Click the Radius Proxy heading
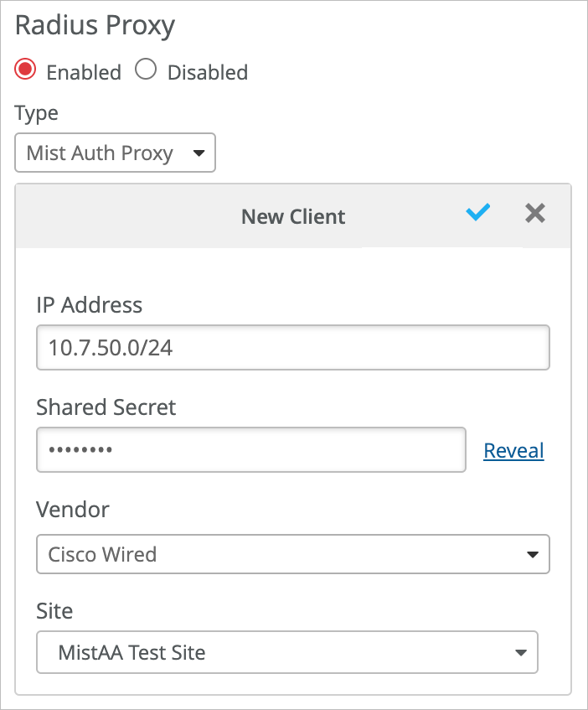The height and width of the screenshot is (710, 588). 94,26
